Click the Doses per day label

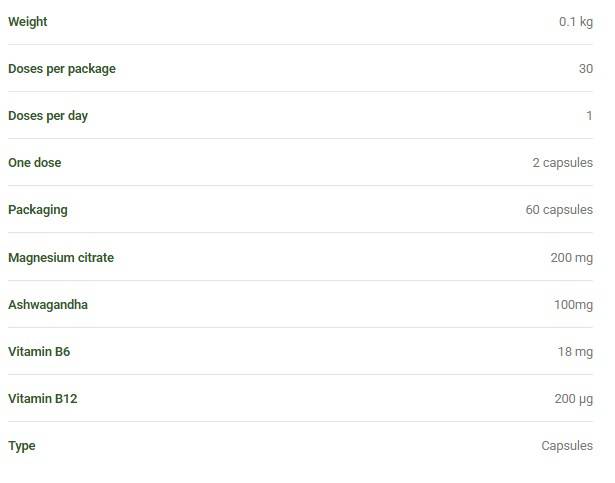[x=48, y=116]
